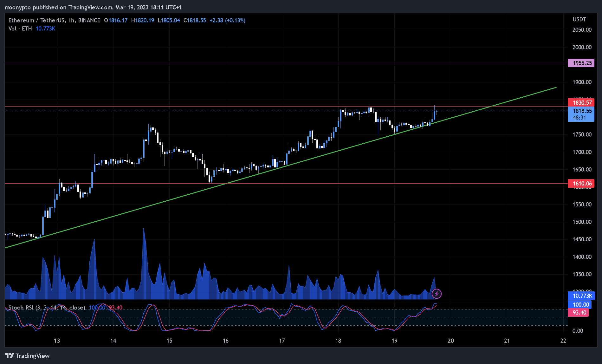Viewport: 602px width, 364px height.
Task: Click the 1610.06 red price label
Action: point(581,183)
